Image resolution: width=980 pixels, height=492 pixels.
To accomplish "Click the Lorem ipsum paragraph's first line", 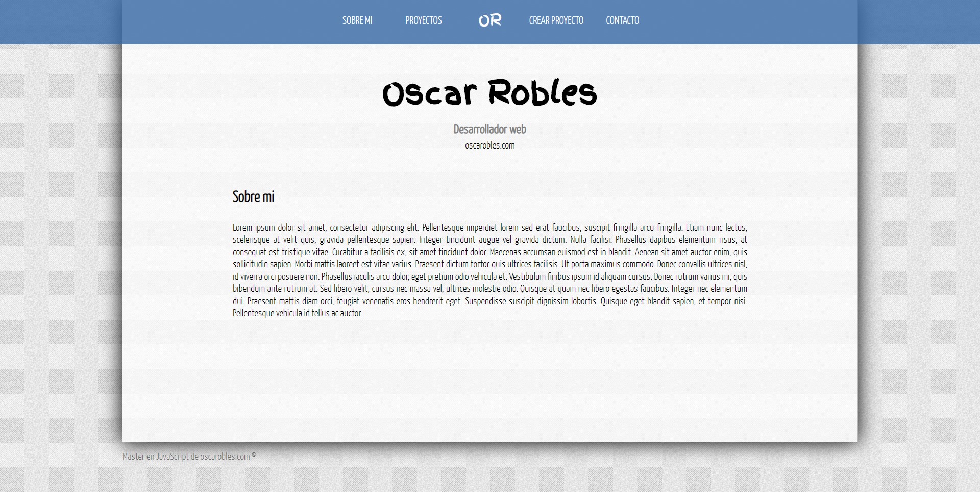I will (489, 228).
